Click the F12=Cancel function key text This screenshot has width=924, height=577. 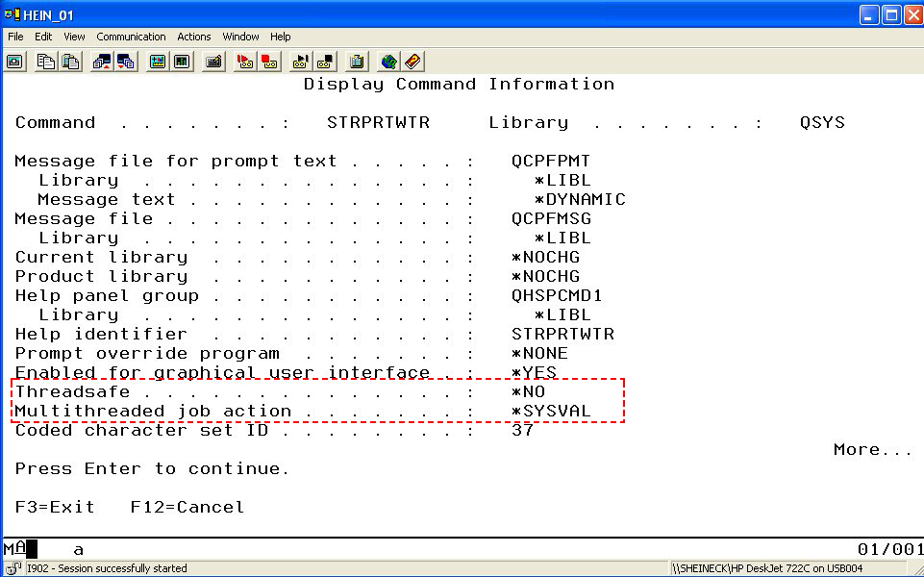click(187, 507)
